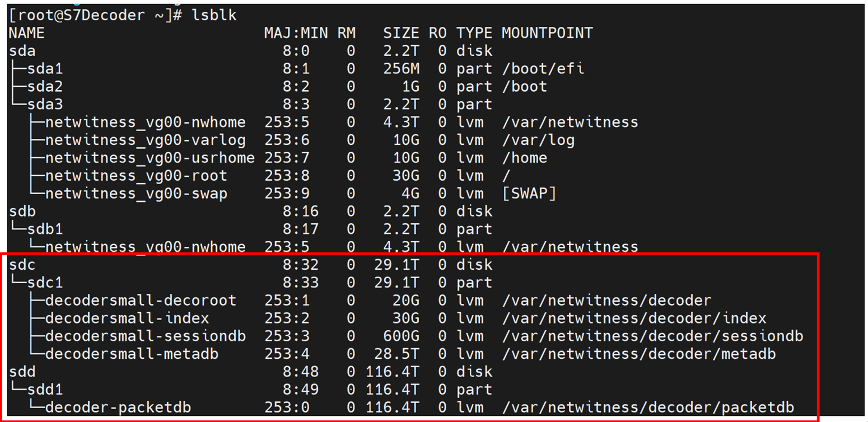Click the 1G size of sda2
Image resolution: width=868 pixels, height=422 pixels.
(410, 87)
